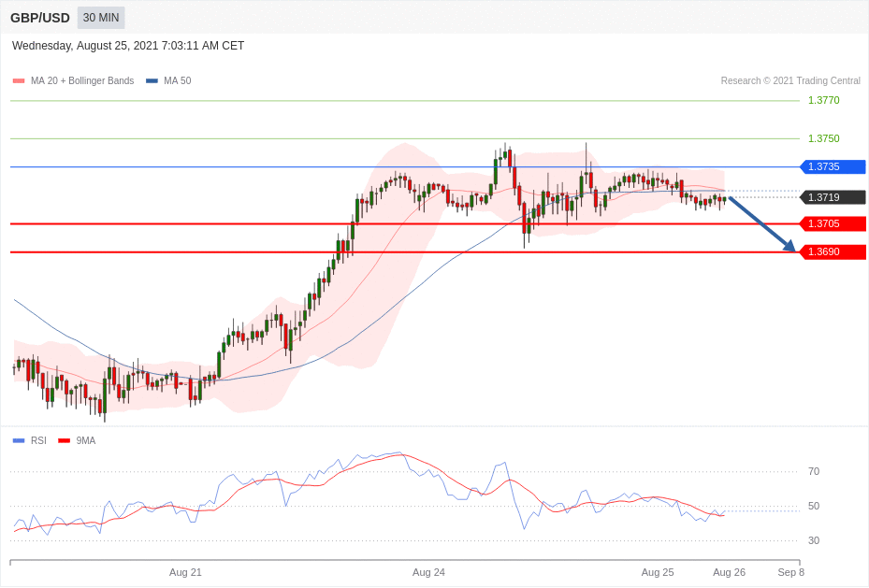Click the GBP/USD pair title
The height and width of the screenshot is (588, 869).
[x=40, y=18]
